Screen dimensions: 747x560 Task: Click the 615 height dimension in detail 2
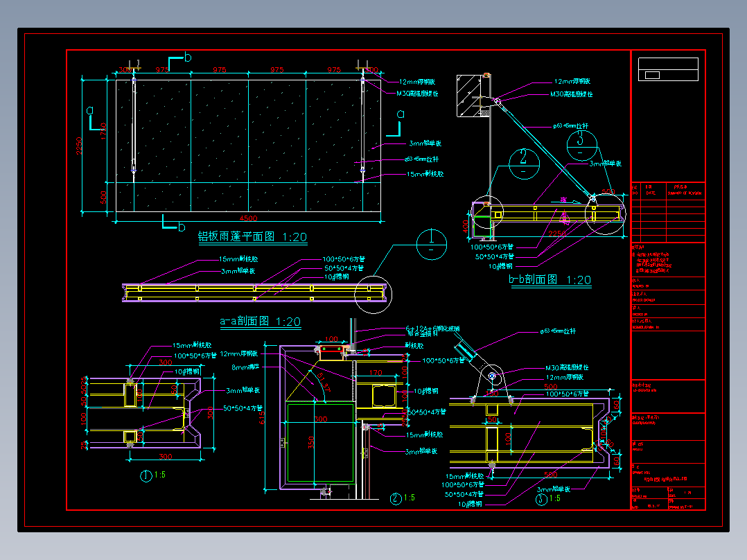261,417
